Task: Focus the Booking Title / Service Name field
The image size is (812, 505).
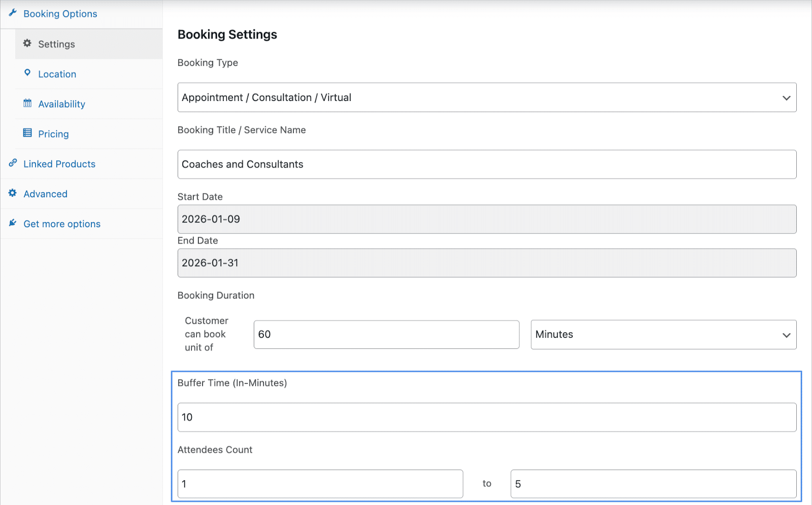Action: [x=487, y=164]
